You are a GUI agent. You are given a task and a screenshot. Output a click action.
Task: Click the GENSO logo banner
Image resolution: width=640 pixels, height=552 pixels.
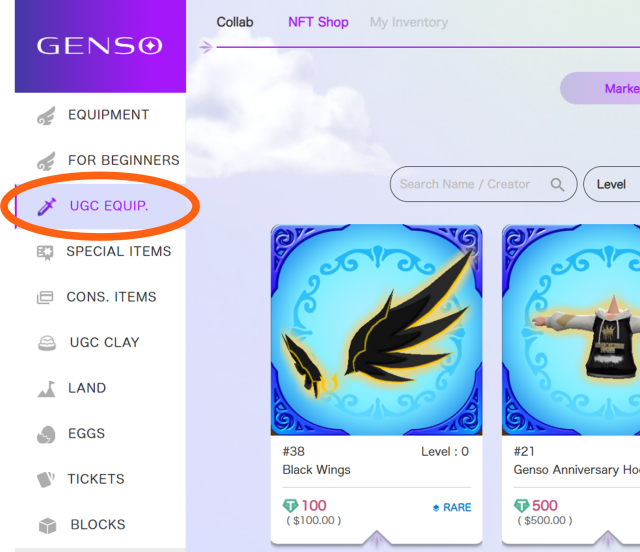tap(100, 46)
